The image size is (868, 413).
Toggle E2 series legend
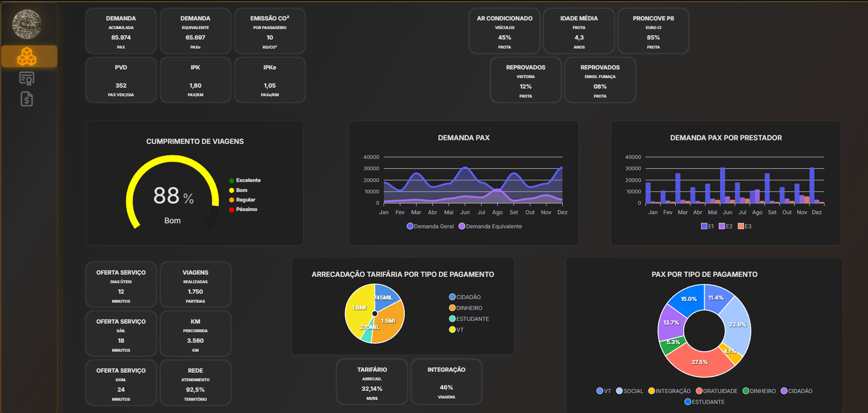[x=726, y=226]
